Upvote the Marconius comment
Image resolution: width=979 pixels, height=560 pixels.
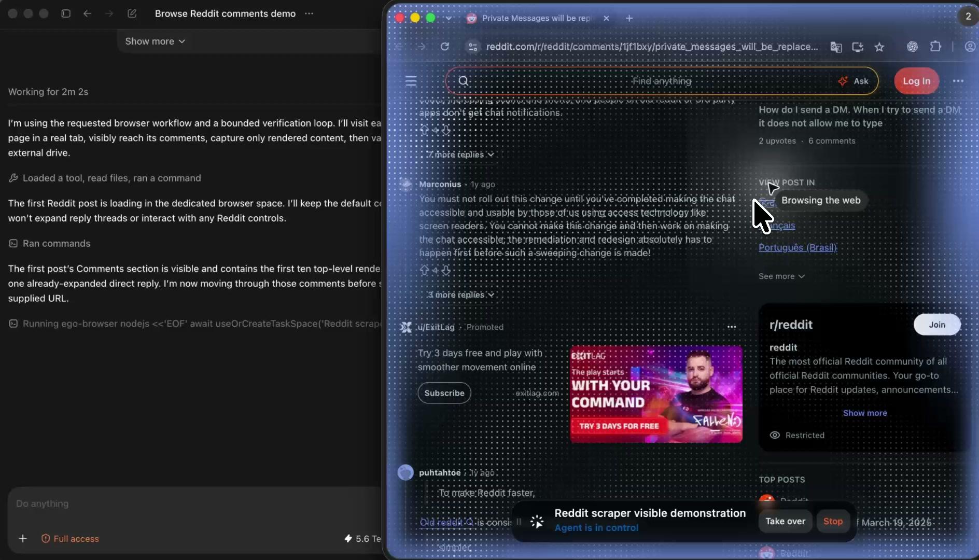point(425,270)
